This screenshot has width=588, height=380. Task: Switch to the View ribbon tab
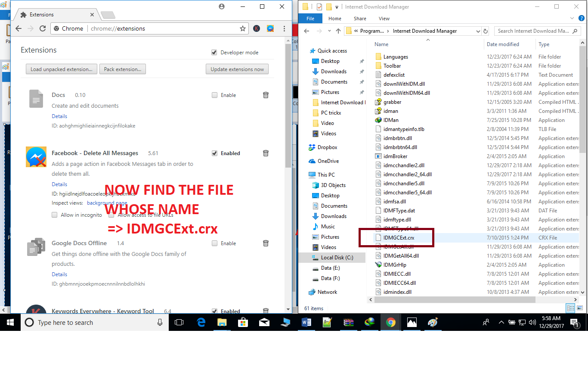pyautogui.click(x=384, y=18)
